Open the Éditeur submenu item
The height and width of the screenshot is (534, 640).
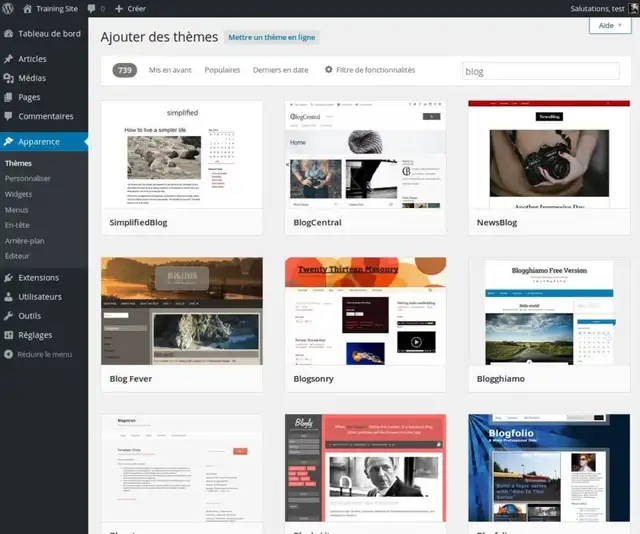click(x=17, y=256)
